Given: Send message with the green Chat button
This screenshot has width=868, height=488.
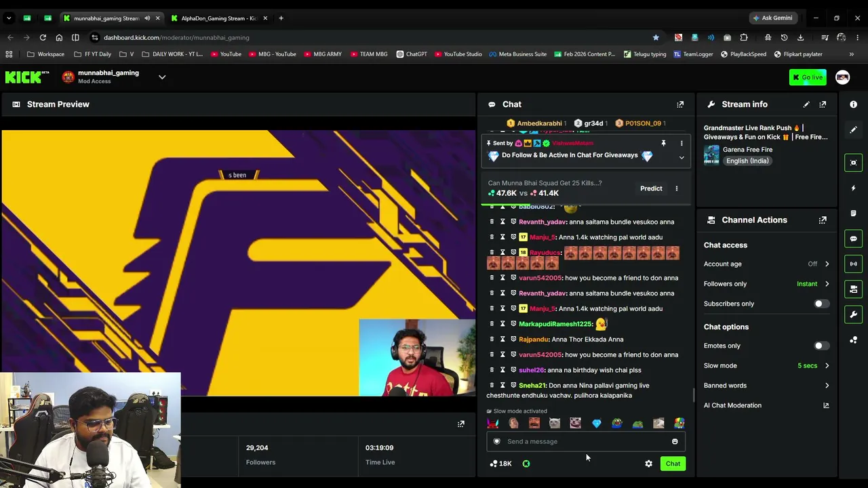Looking at the screenshot, I should pos(673,464).
